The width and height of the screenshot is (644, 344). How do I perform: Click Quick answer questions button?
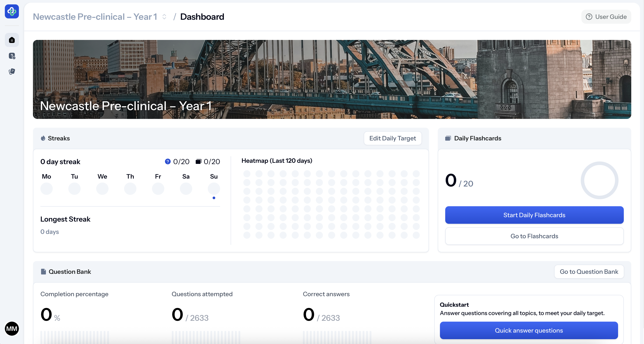click(528, 330)
